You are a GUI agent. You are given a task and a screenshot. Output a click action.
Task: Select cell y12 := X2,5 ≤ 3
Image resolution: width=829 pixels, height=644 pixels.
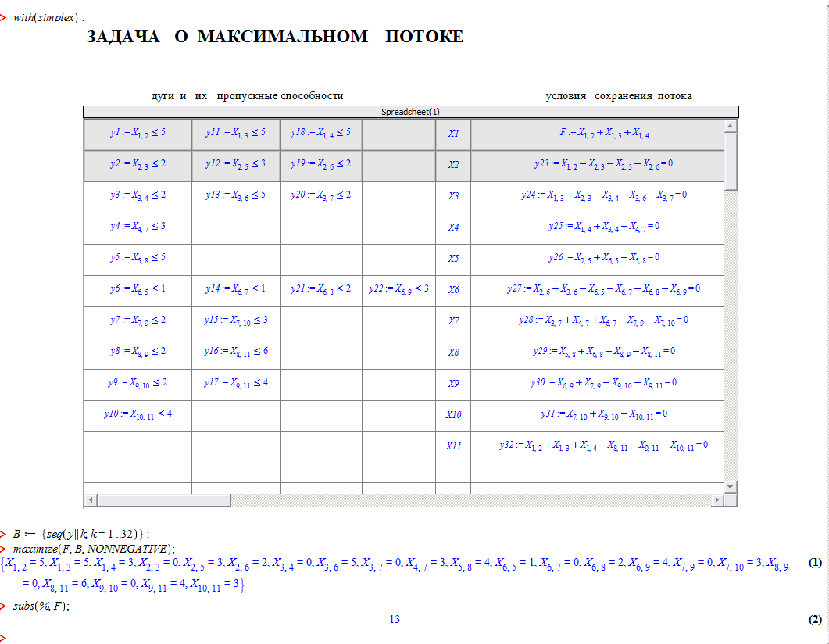236,166
